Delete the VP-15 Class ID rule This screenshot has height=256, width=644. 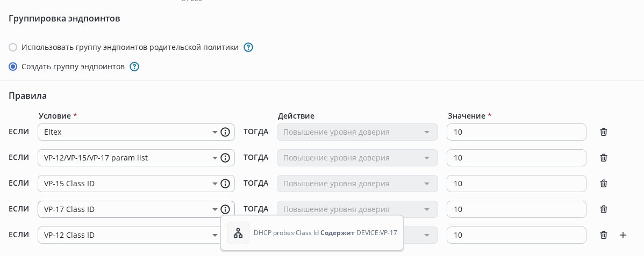point(604,184)
